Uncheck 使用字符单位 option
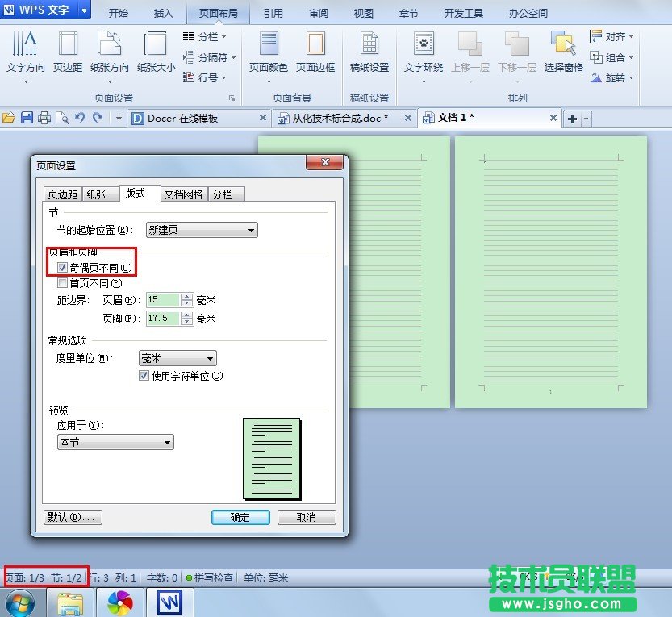 143,375
